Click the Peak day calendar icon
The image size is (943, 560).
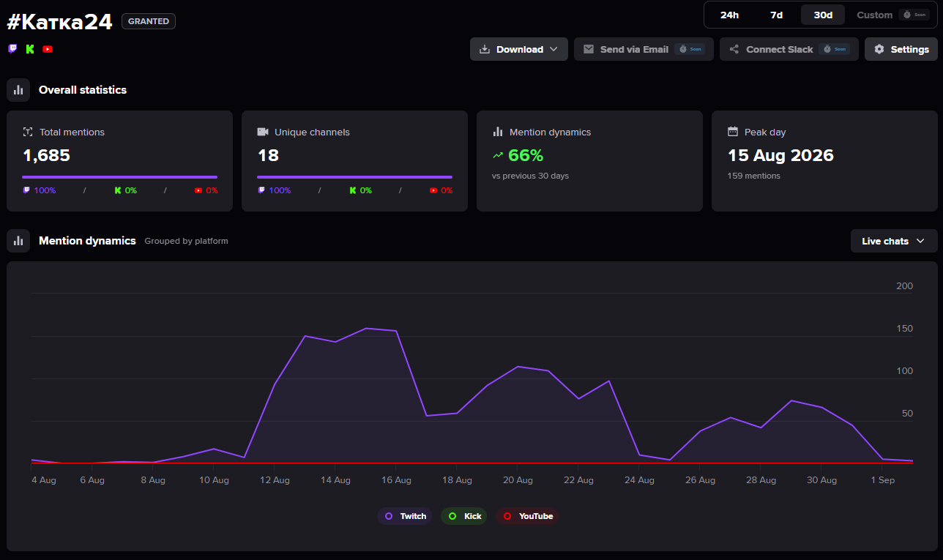tap(733, 132)
